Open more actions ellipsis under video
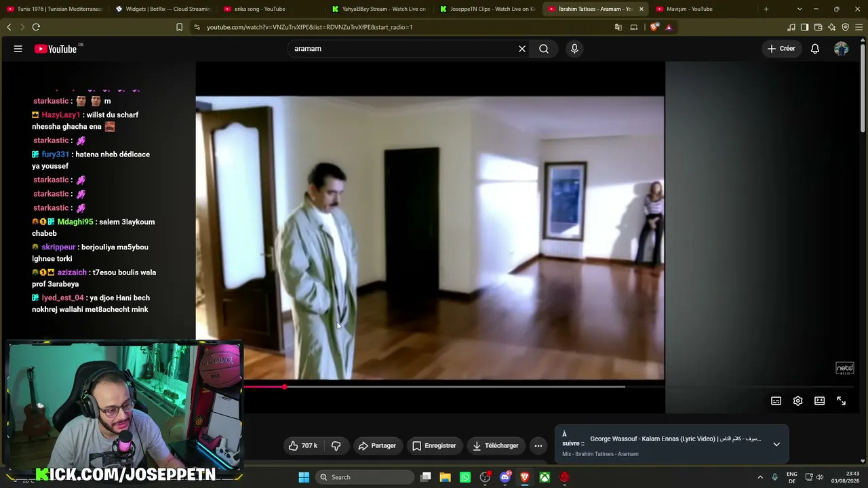The image size is (868, 488). click(x=538, y=446)
